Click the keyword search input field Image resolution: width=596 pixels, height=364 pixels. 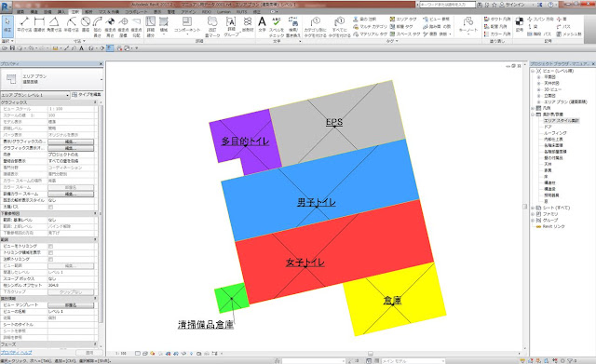click(448, 5)
